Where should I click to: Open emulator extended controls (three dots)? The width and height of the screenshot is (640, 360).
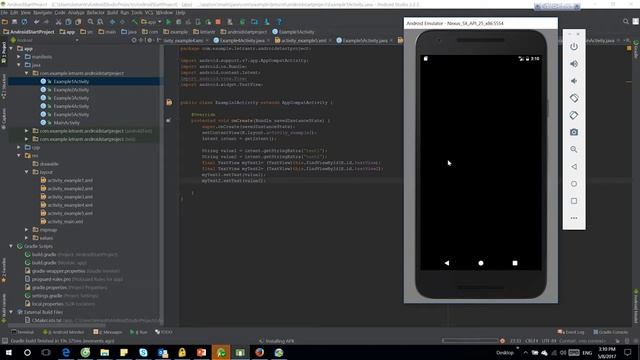click(574, 218)
